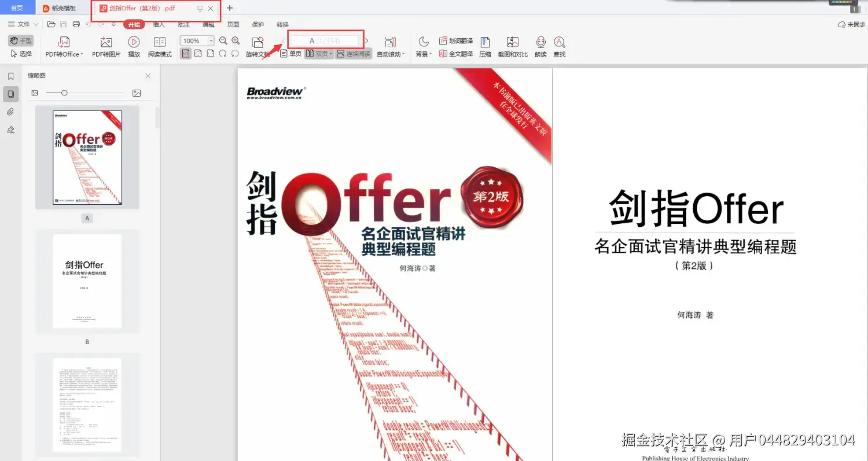Switch to 转换 ribbon tab
Screen dimensions: 868x461
[282, 24]
